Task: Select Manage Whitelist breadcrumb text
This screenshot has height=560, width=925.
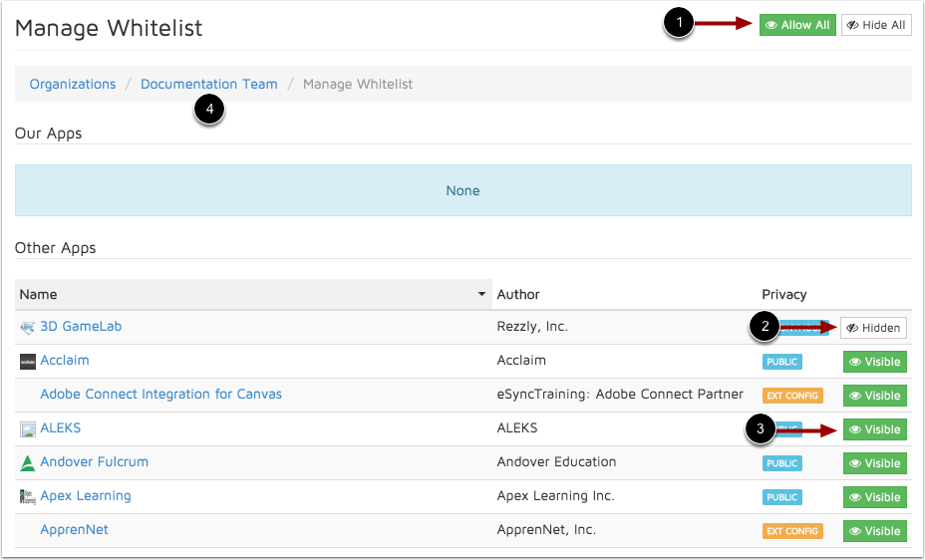Action: point(358,84)
